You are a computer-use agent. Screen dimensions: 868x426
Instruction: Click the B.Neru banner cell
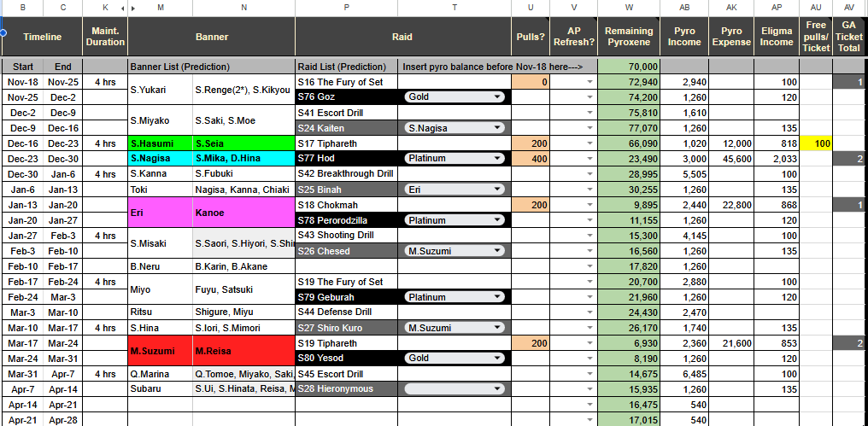coord(160,266)
